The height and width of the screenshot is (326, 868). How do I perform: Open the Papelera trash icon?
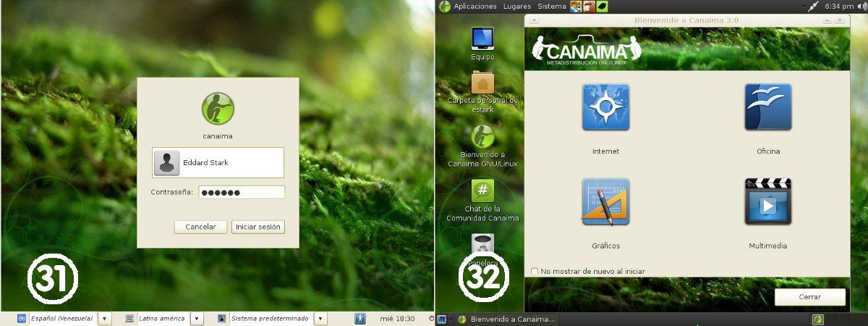click(482, 245)
